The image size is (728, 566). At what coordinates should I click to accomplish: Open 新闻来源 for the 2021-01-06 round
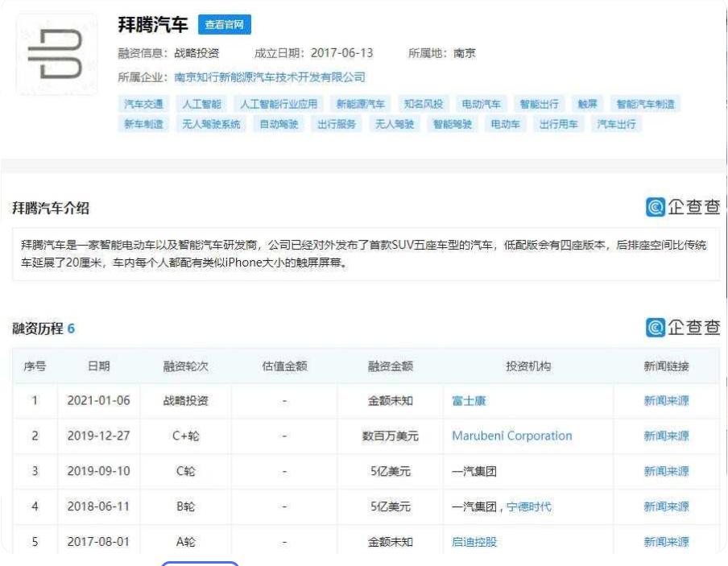[666, 401]
